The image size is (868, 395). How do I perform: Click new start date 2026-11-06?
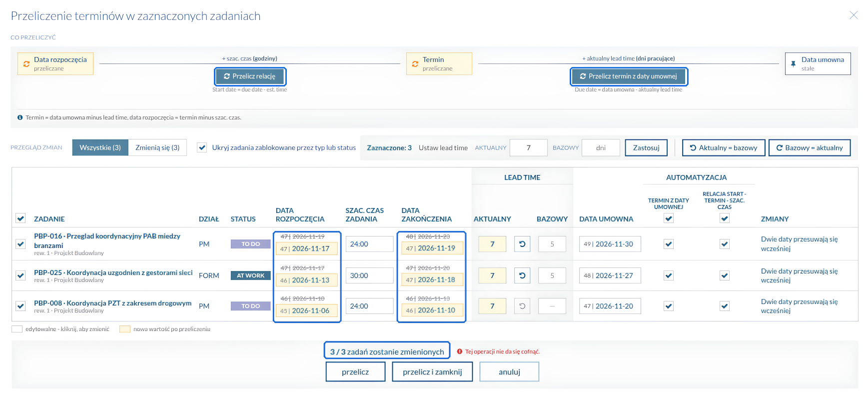click(307, 310)
